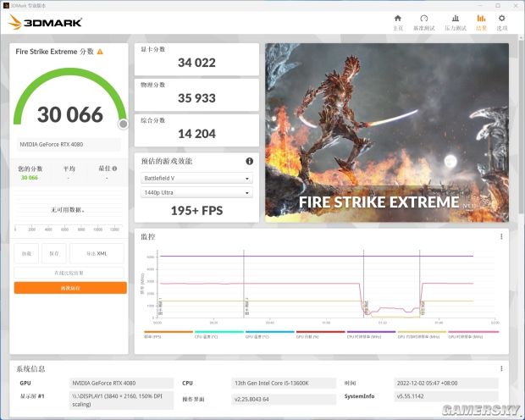Click the display field DISPLAY1 3840 × 2160
This screenshot has height=420, width=525.
point(122,400)
